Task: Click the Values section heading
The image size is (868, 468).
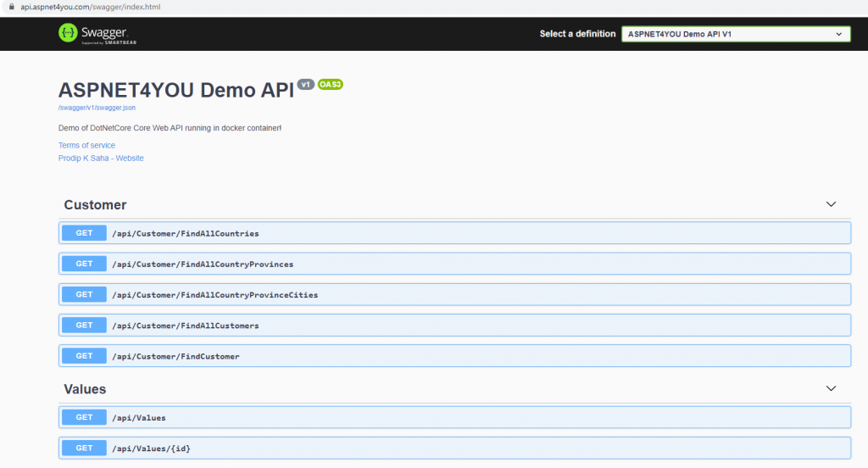Action: coord(85,389)
